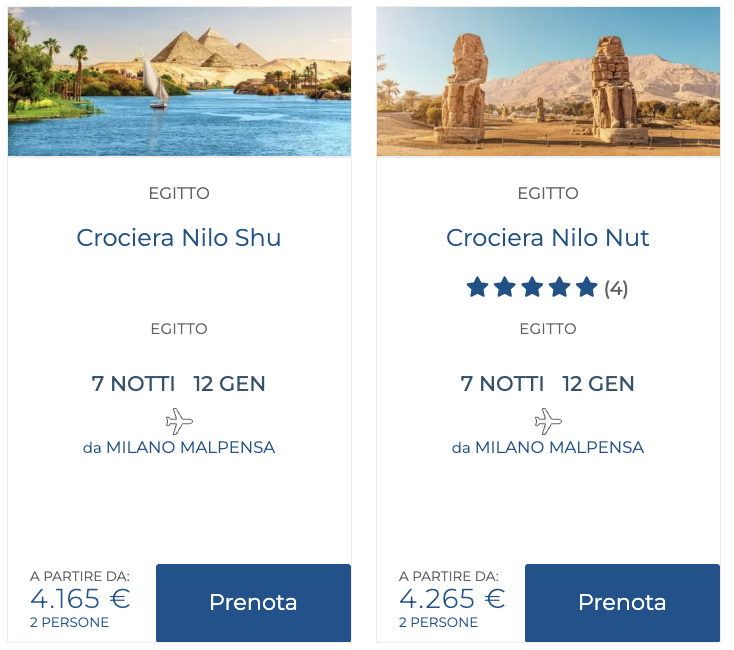This screenshot has height=650, width=734.
Task: Click '2 PERSONE' under the 4.165 € price
Action: point(69,623)
